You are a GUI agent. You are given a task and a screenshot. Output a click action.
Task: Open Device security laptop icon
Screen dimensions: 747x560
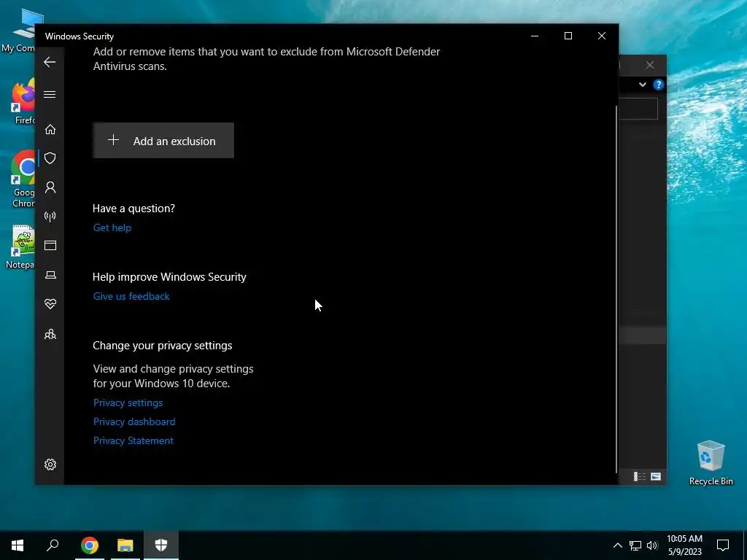tap(50, 275)
